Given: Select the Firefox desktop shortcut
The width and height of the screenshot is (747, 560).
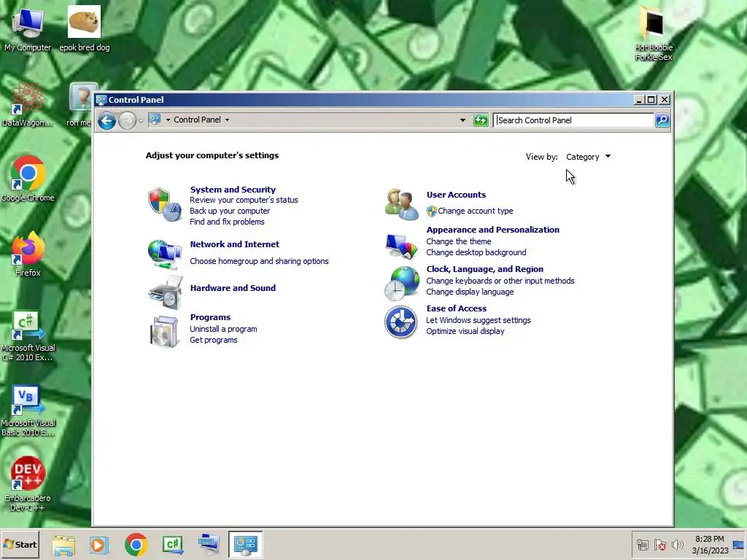Looking at the screenshot, I should point(28,254).
